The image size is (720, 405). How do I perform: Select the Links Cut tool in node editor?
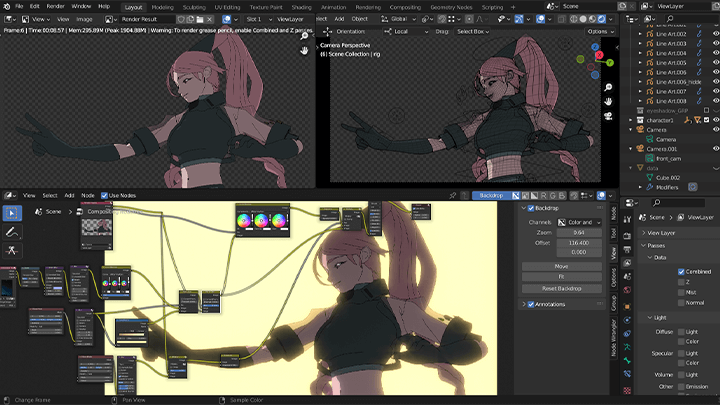(12, 251)
